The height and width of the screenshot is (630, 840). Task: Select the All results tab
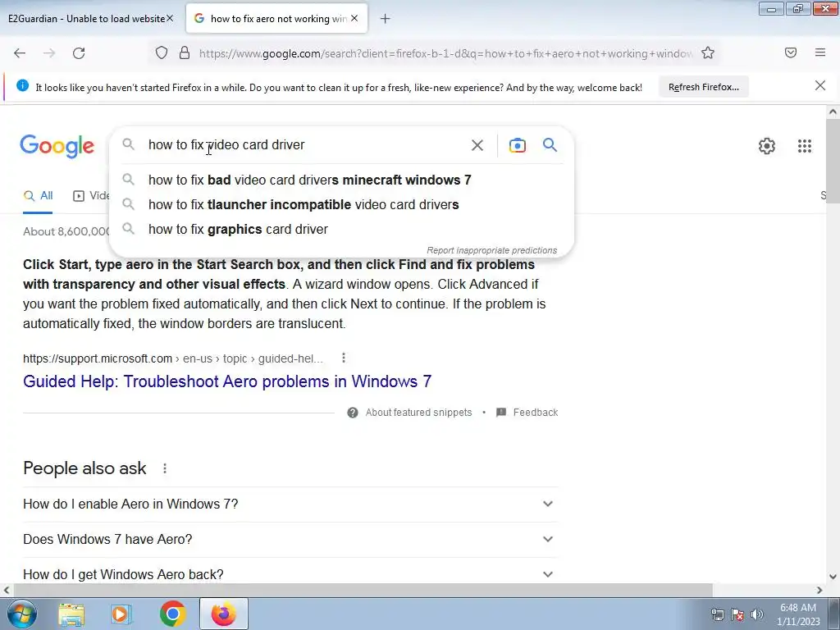[38, 196]
